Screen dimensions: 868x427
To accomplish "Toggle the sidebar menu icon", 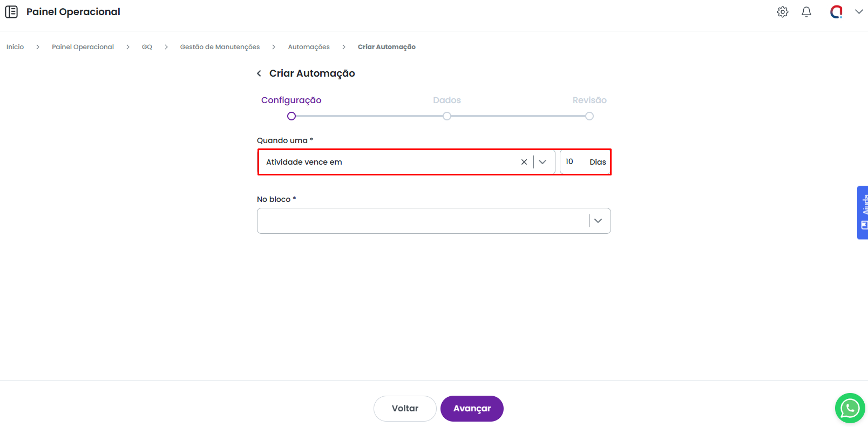I will click(11, 12).
